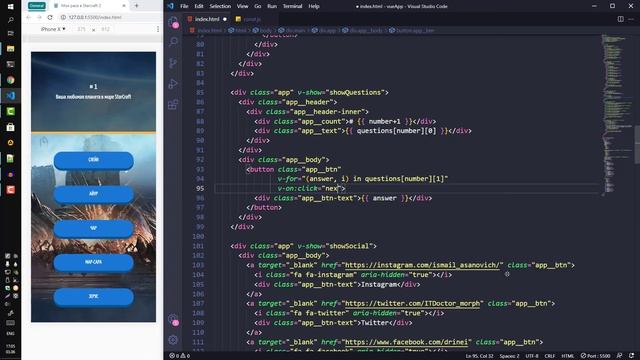Open a new browser tab

tap(136, 6)
